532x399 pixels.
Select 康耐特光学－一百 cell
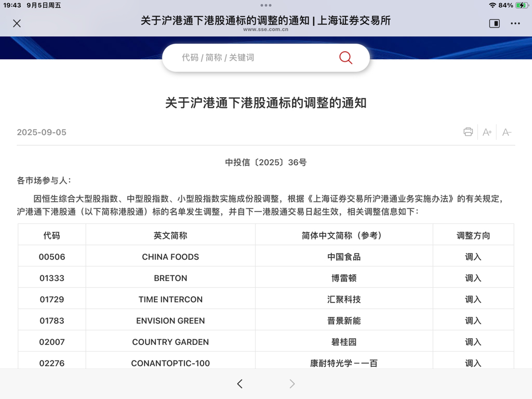tap(344, 361)
